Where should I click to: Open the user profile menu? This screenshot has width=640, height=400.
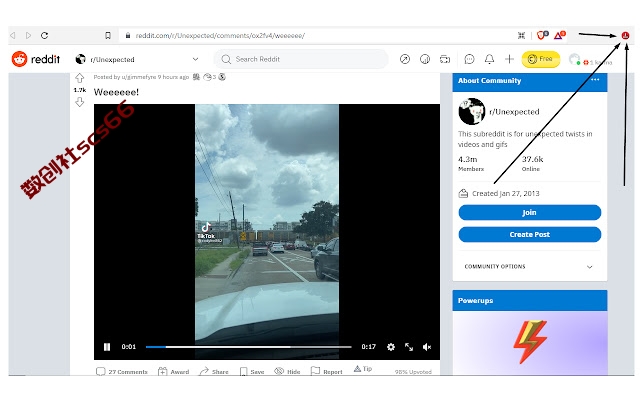click(x=591, y=60)
